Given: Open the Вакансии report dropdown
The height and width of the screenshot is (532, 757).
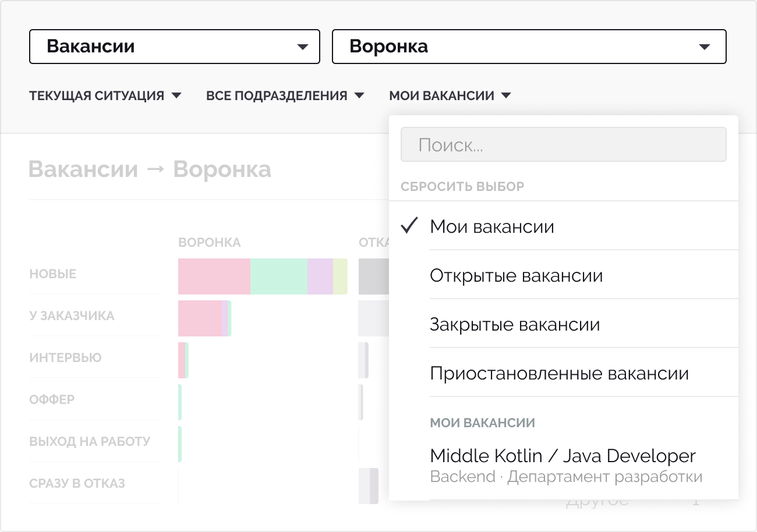Looking at the screenshot, I should (x=174, y=47).
